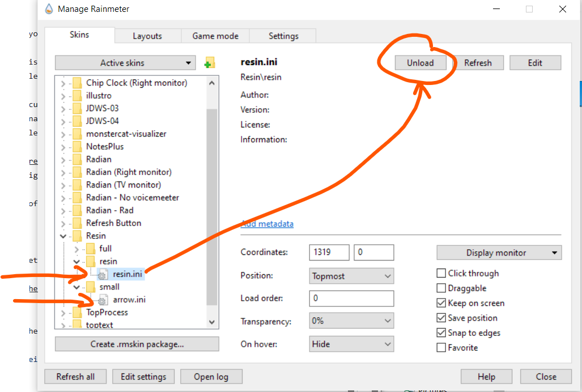Expand the Chip Clock (Right monitor) folder
Image resolution: width=582 pixels, height=392 pixels.
coord(63,83)
